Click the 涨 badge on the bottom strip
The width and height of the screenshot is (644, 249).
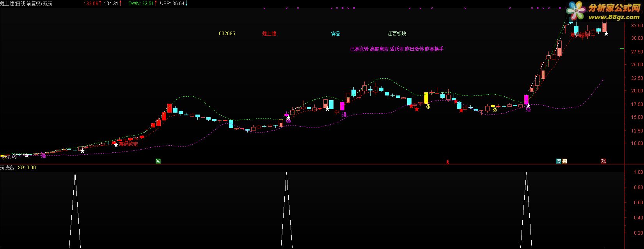tap(603, 161)
